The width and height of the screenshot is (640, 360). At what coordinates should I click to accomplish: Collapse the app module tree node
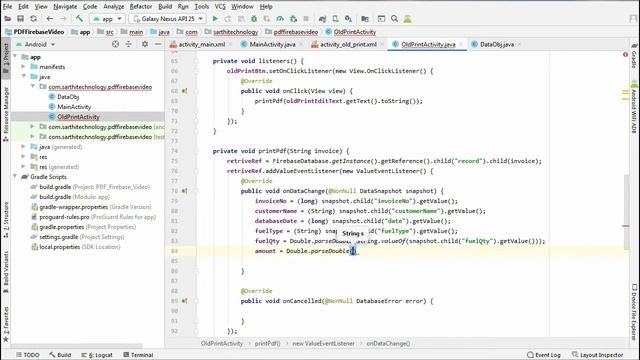tap(15, 57)
